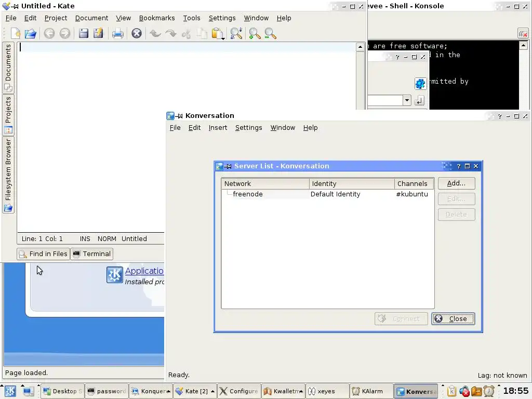This screenshot has height=399, width=532.
Task: Open Konversation's Window menu
Action: [283, 128]
